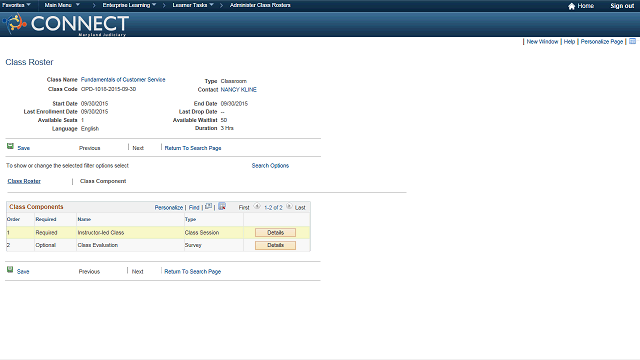Screen dimensions: 640x360
Task: Click Details for Instructor-led Class
Action: click(276, 233)
